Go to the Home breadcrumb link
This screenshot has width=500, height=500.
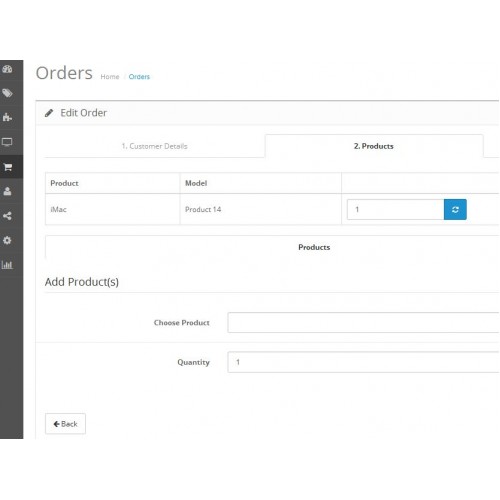pos(110,77)
